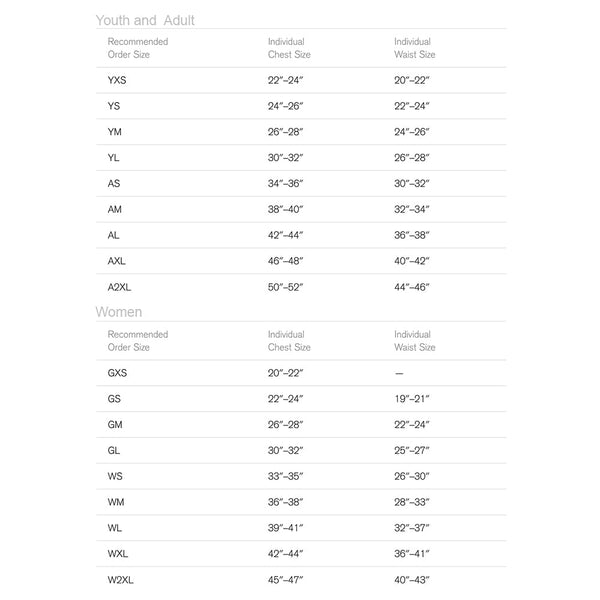Select the AXL size row label

(x=118, y=261)
